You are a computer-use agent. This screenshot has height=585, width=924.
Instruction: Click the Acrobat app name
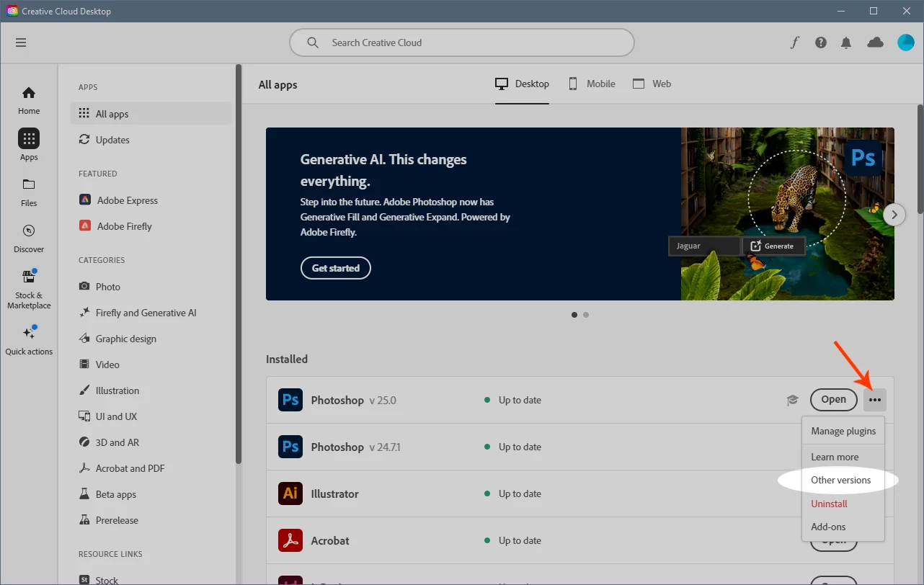(x=330, y=540)
